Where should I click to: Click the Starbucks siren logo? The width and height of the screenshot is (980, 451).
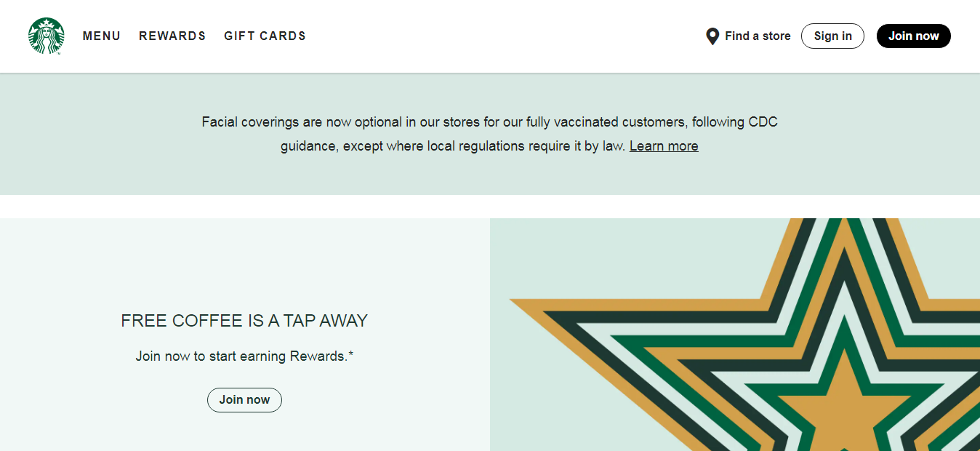(46, 36)
